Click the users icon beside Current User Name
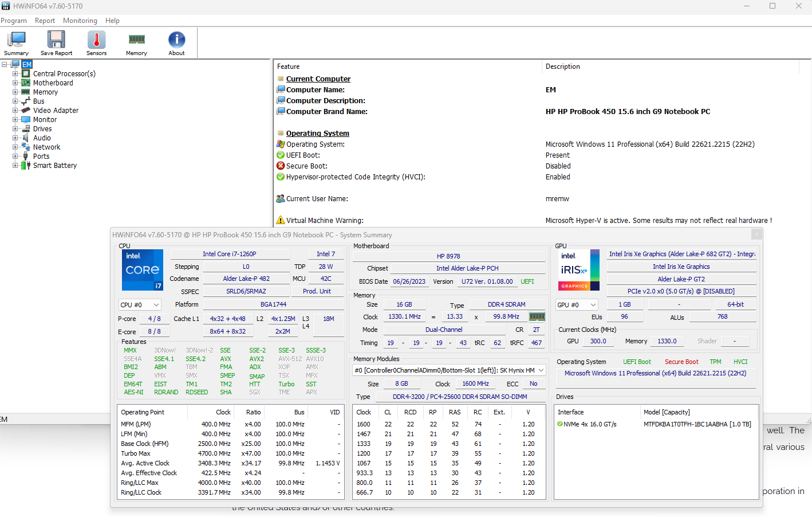The image size is (812, 517). coord(281,199)
